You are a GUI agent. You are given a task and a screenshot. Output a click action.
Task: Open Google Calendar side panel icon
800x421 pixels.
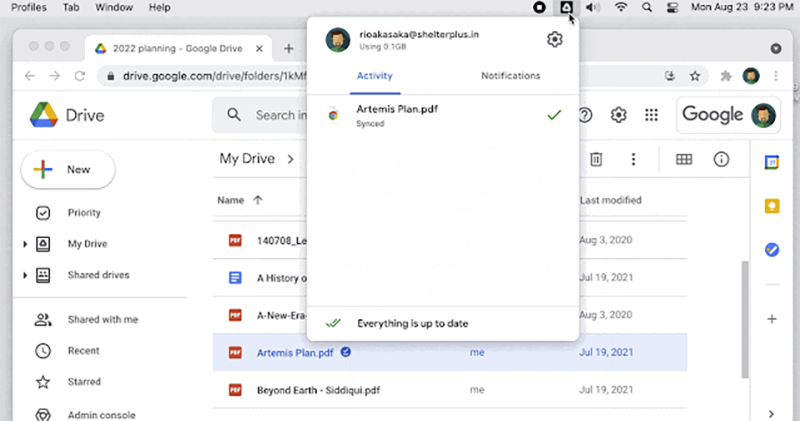(771, 162)
